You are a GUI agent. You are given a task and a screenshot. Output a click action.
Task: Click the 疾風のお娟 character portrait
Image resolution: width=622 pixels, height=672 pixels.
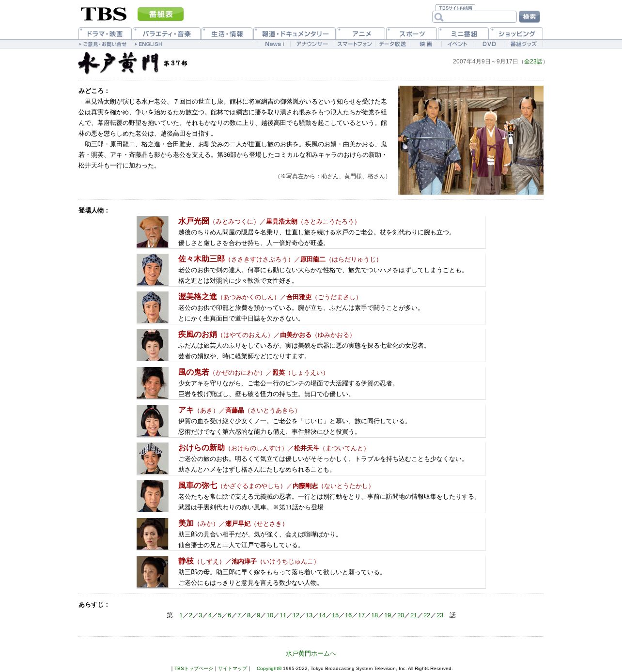tap(153, 345)
